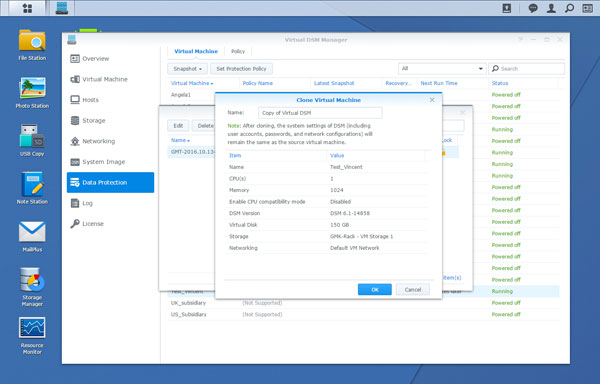Click the Value column header in dialog

376,156
